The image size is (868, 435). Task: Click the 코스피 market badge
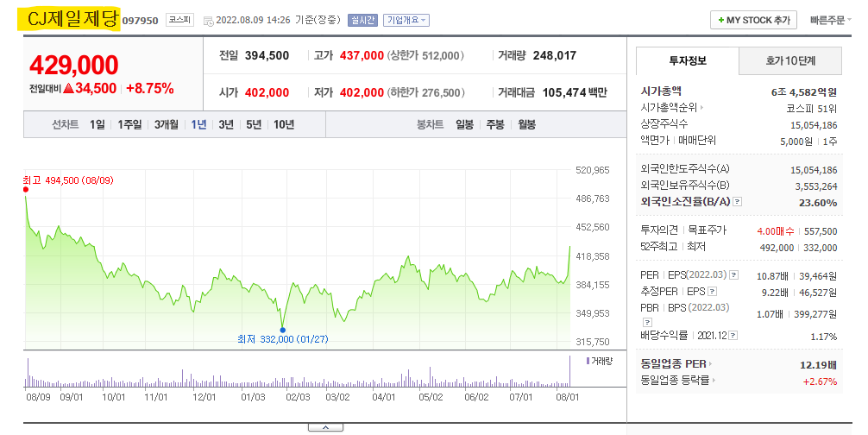[180, 20]
